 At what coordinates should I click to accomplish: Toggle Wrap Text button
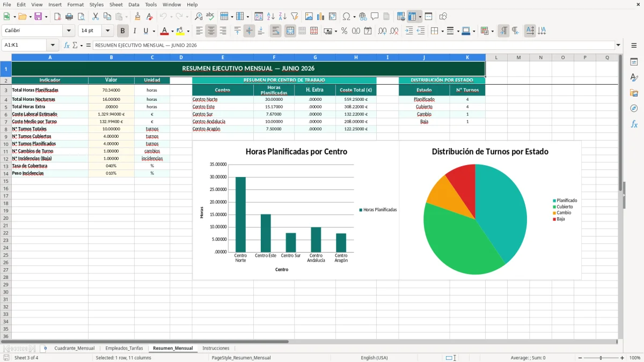pyautogui.click(x=275, y=31)
